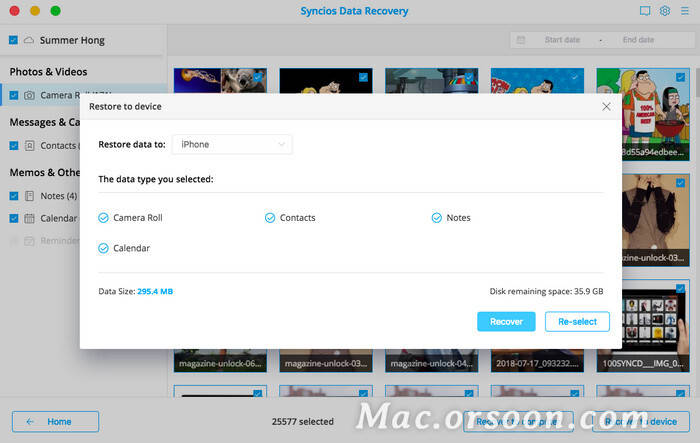Click the Reminder icon in sidebar
This screenshot has width=700, height=443.
pos(29,241)
